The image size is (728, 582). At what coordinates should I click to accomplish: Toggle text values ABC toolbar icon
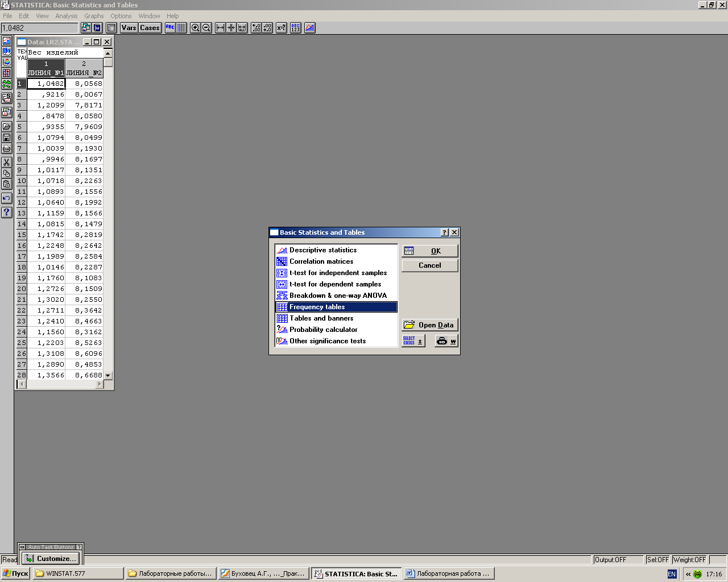170,28
